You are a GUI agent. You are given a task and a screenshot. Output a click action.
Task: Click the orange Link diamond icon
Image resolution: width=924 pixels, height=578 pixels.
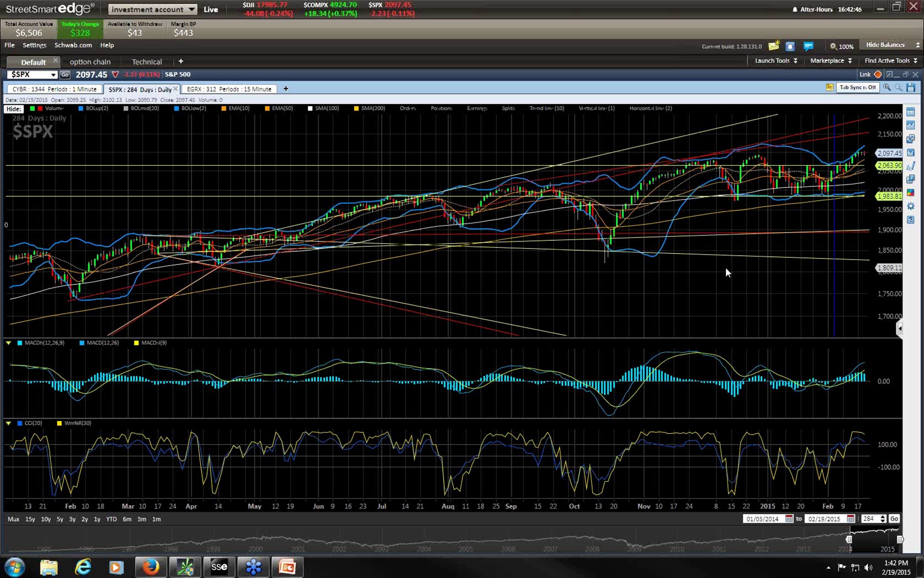click(x=878, y=74)
